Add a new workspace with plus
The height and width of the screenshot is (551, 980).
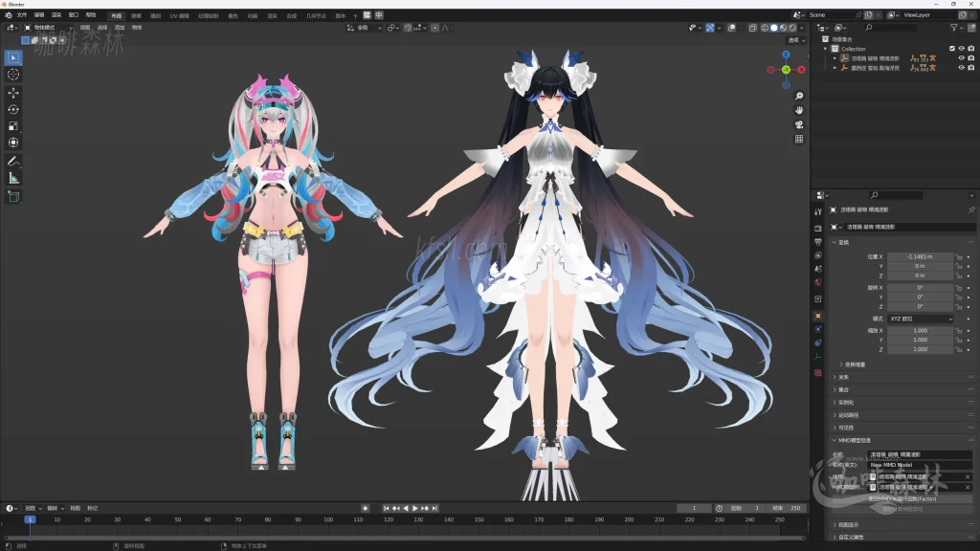[355, 15]
